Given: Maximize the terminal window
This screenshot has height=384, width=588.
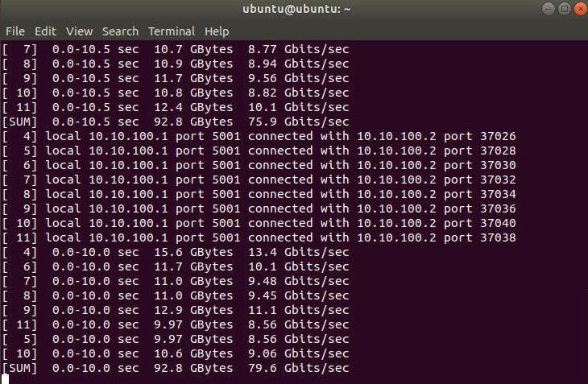Looking at the screenshot, I should click(x=564, y=10).
